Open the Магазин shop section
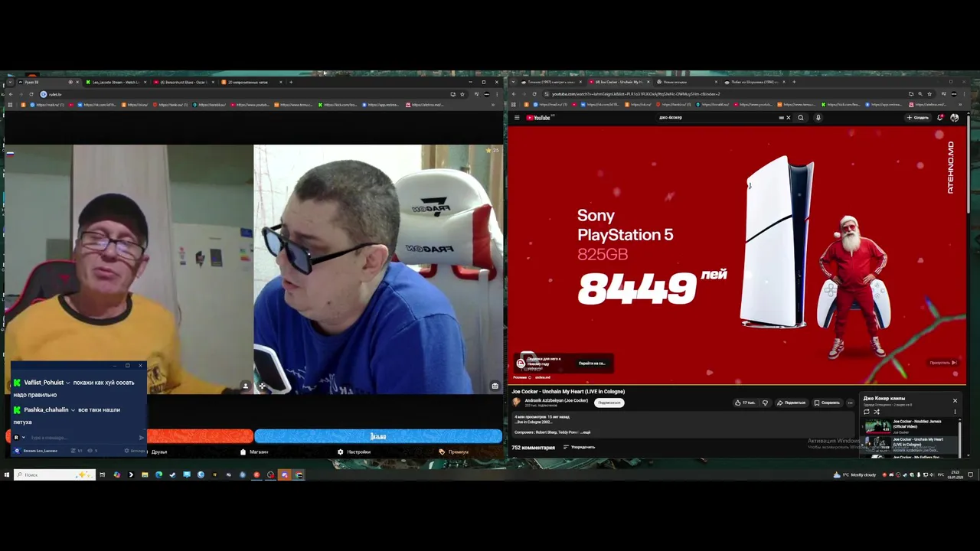 254,452
